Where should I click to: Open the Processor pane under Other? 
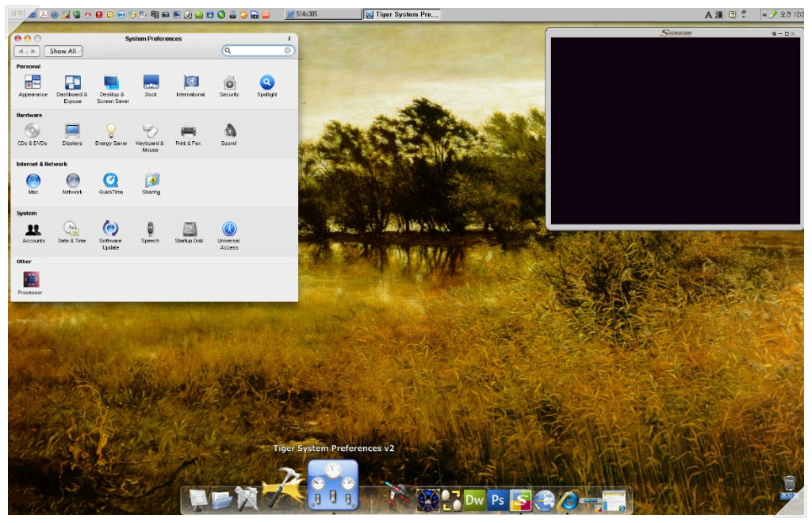tap(30, 280)
